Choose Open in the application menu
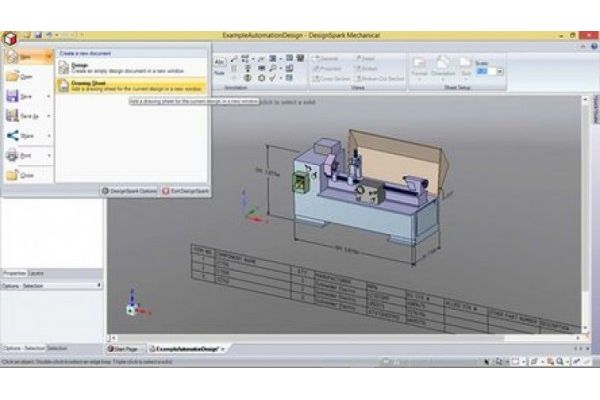 pos(28,76)
